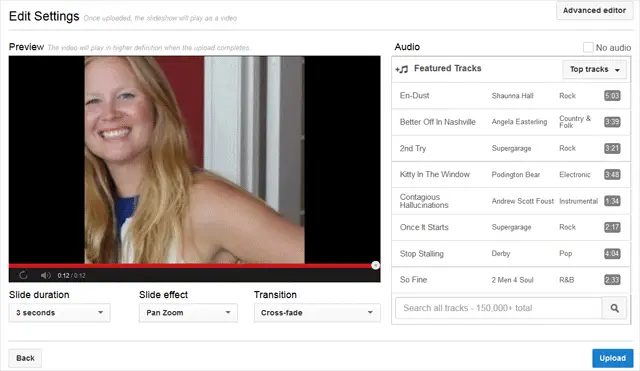Image resolution: width=640 pixels, height=371 pixels.
Task: Click the red video progress bar handle
Action: coord(376,265)
